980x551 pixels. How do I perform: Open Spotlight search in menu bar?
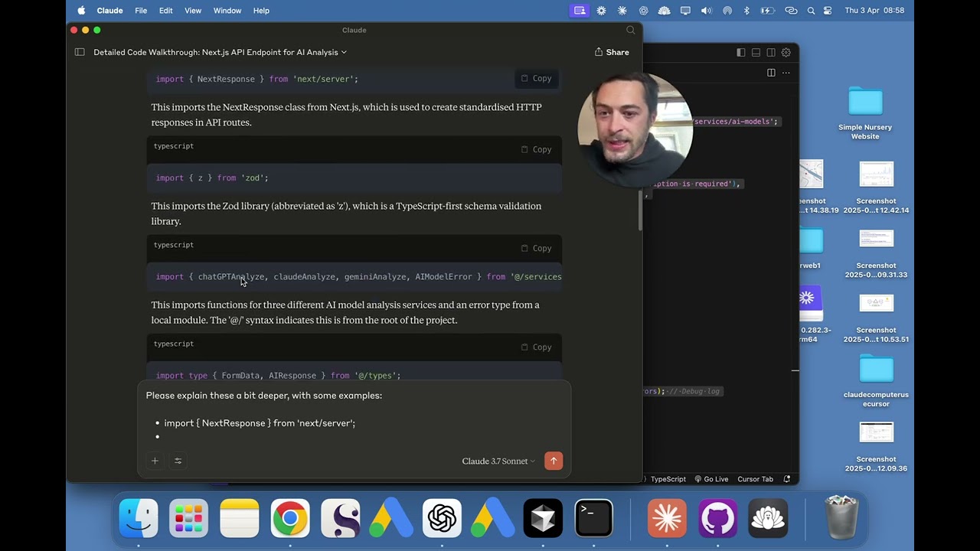(x=811, y=11)
